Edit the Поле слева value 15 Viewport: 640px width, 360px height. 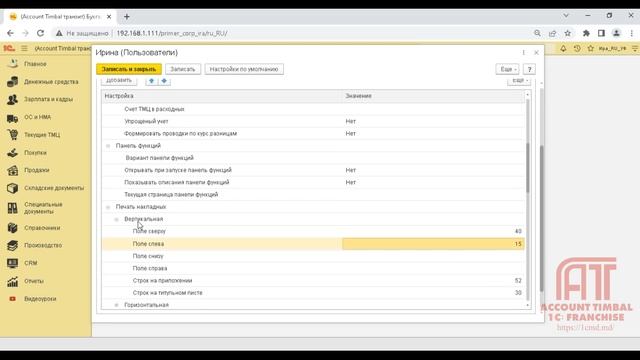[433, 244]
